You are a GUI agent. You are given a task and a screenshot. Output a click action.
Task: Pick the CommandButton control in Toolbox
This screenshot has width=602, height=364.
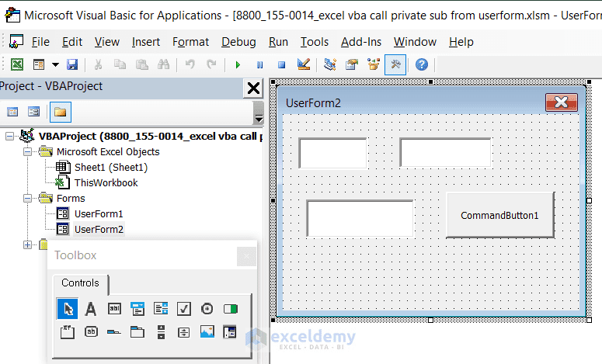(x=91, y=331)
